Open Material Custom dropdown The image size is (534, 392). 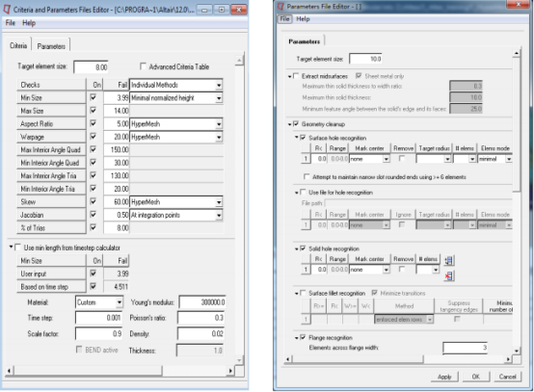coord(119,302)
